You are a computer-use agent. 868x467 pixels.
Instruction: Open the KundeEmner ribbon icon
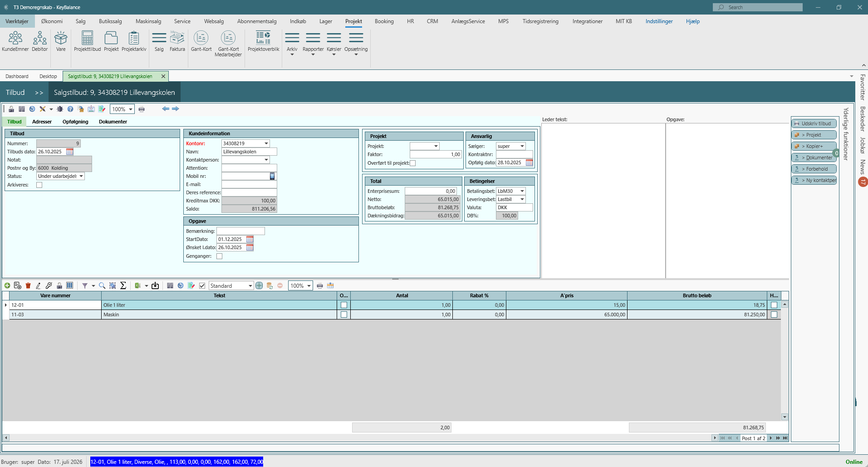15,41
